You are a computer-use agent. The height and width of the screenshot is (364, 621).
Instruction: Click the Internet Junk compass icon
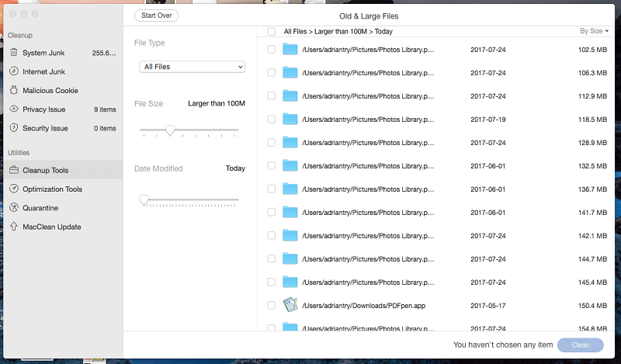pos(14,71)
